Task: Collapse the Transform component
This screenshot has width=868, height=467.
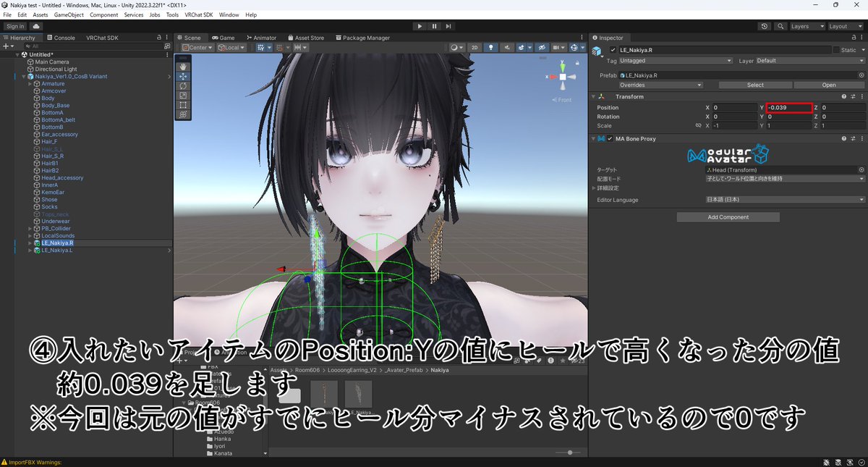Action: (x=594, y=96)
